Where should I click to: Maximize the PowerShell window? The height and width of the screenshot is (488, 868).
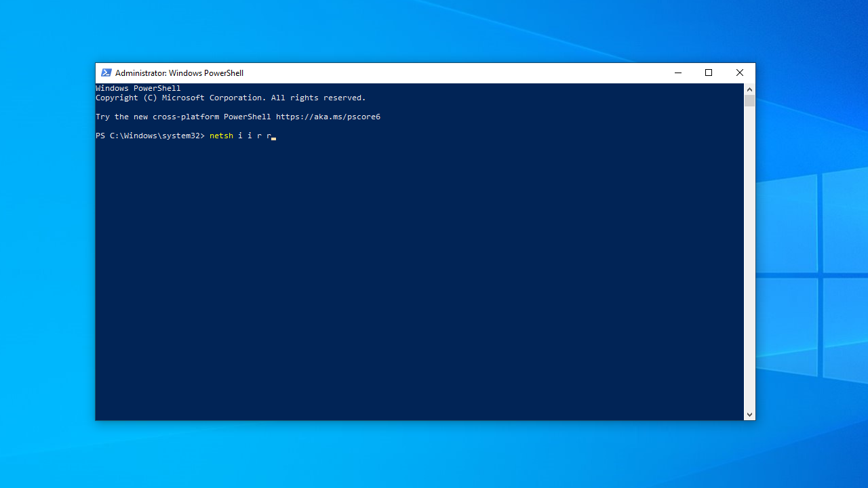(709, 73)
